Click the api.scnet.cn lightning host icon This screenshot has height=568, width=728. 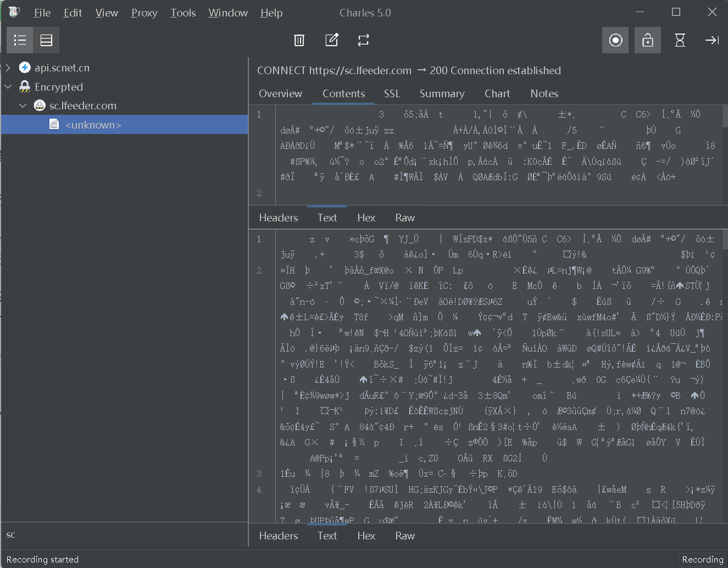point(25,68)
